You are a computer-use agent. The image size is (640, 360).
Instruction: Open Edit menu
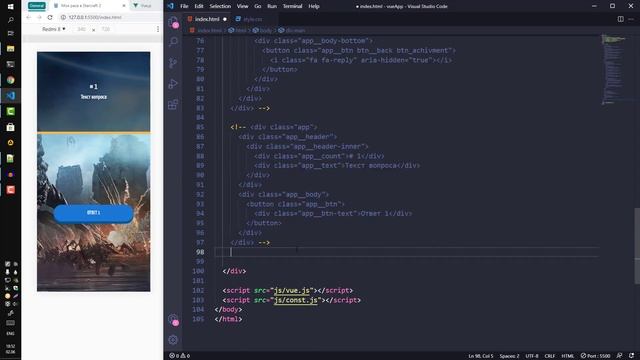point(199,6)
